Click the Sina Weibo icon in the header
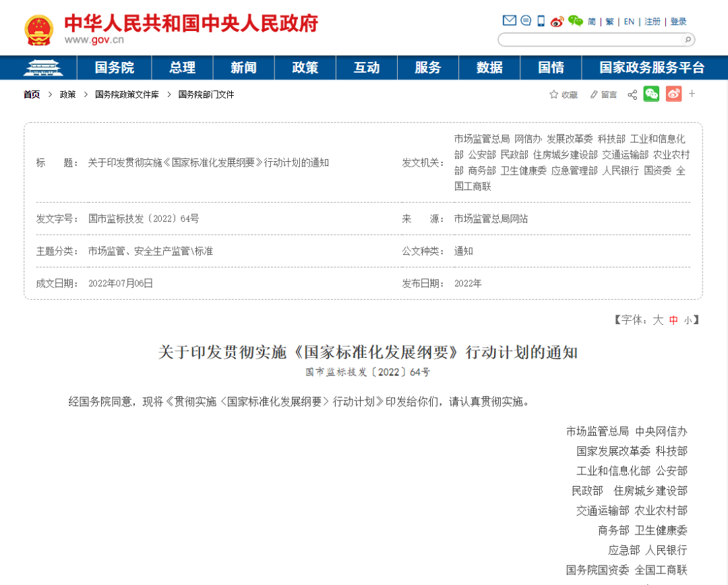Image resolution: width=728 pixels, height=585 pixels. click(557, 21)
